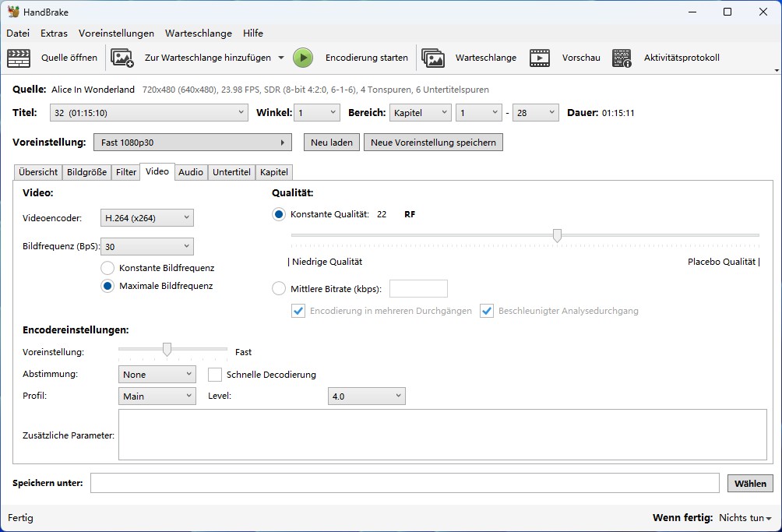The height and width of the screenshot is (532, 782).
Task: Click the Speichern unter path field
Action: [x=405, y=483]
